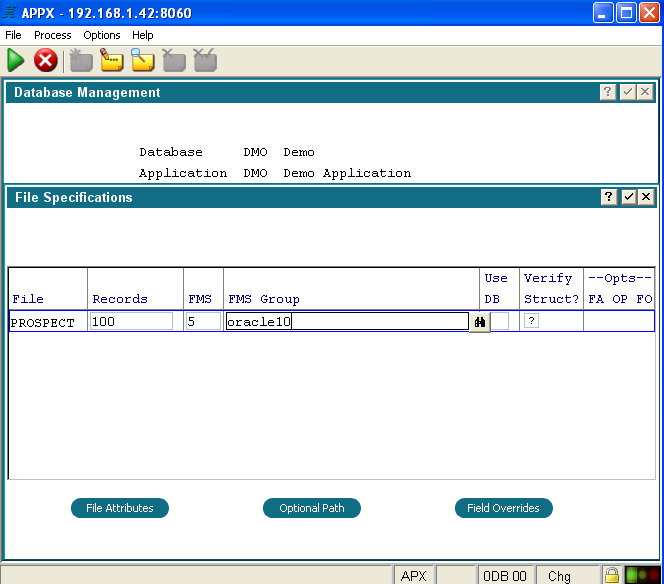The image size is (664, 584).
Task: Open the Process menu
Action: click(x=52, y=35)
